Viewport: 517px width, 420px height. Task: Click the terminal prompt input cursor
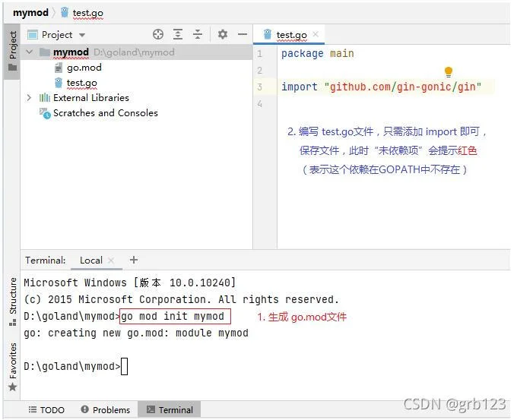pos(124,366)
